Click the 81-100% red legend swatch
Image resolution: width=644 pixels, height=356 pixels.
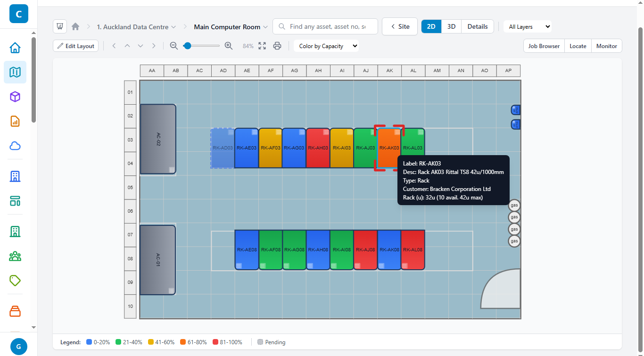coord(215,342)
